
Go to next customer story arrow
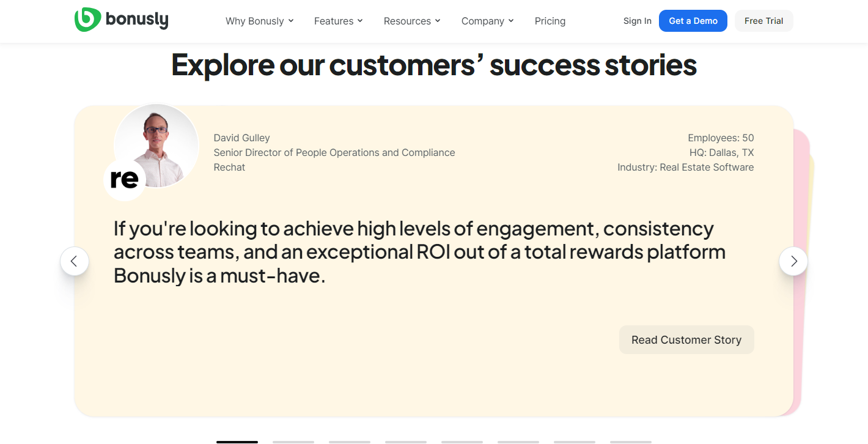tap(793, 261)
